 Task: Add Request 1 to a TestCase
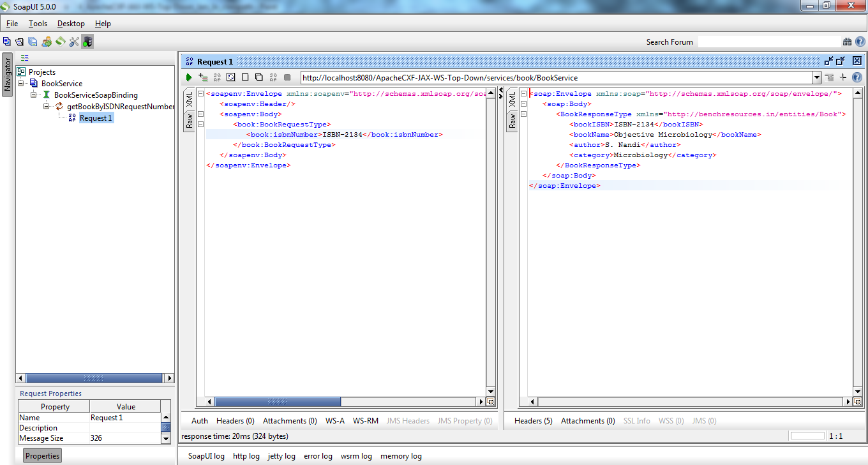(x=202, y=77)
